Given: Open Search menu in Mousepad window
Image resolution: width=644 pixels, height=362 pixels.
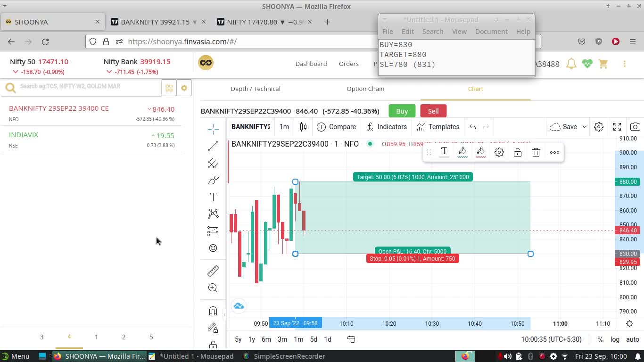Looking at the screenshot, I should pyautogui.click(x=433, y=32).
